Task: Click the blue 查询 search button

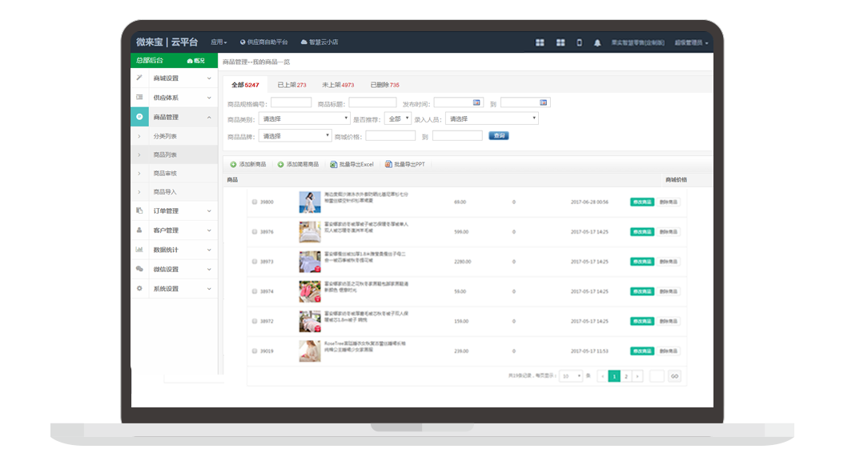Action: [499, 136]
